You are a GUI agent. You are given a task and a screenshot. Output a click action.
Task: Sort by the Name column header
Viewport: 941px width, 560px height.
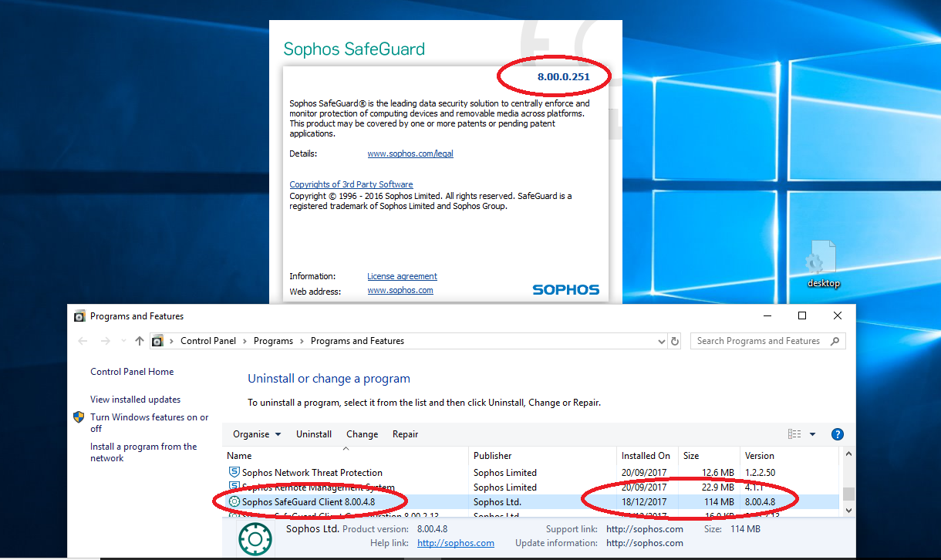pos(346,456)
